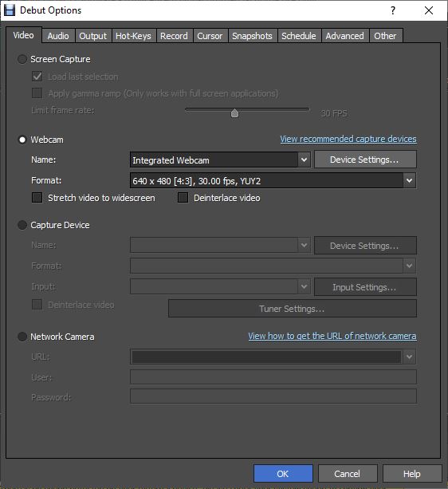Select the Webcam radio button
This screenshot has width=448, height=489.
22,140
